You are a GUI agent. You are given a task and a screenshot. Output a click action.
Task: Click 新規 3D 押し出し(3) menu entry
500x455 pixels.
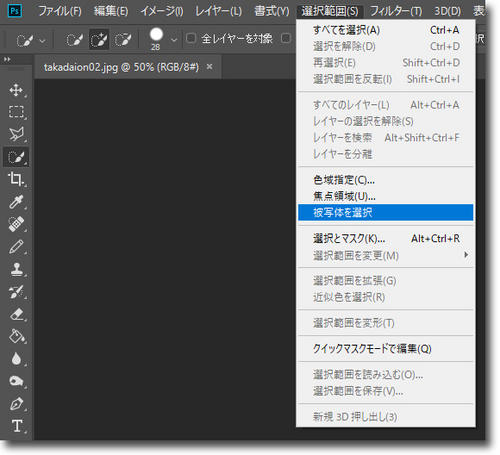pos(386,417)
